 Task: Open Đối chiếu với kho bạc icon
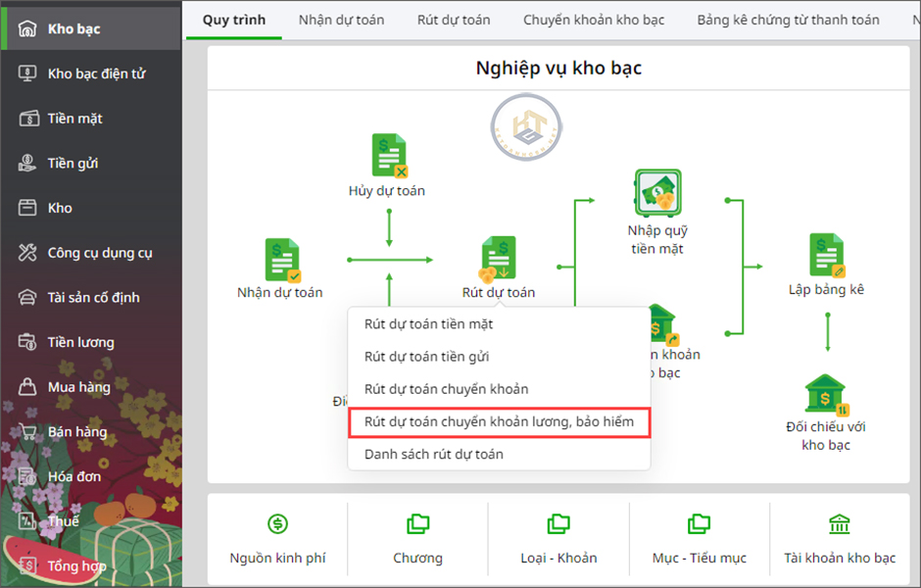tap(826, 395)
